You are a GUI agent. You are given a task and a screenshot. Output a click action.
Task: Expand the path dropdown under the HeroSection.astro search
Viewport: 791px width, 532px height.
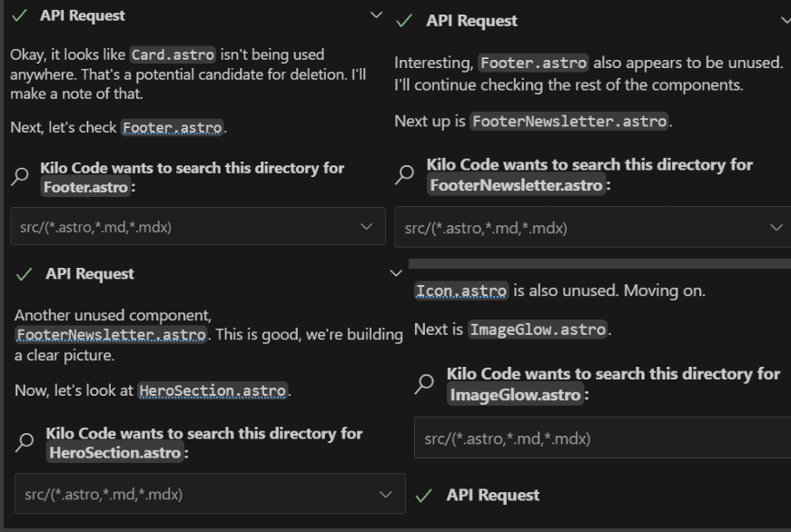point(386,495)
